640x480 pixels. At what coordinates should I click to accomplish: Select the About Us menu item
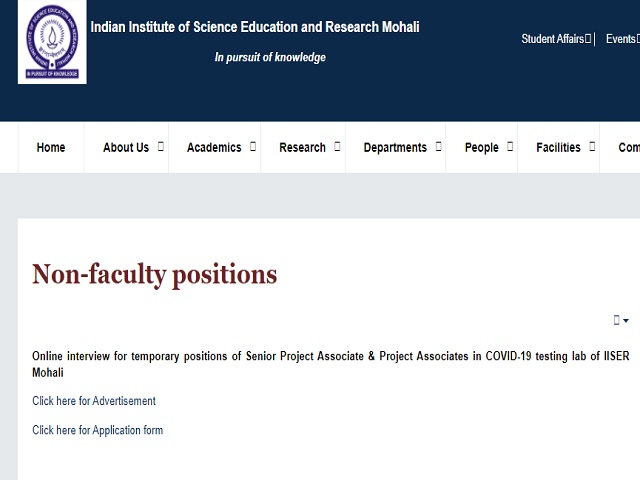click(x=125, y=147)
